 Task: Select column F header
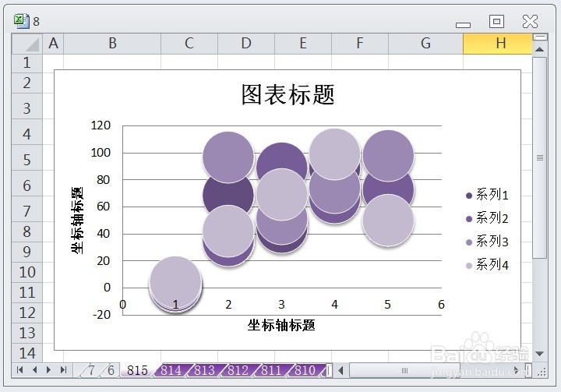[360, 44]
